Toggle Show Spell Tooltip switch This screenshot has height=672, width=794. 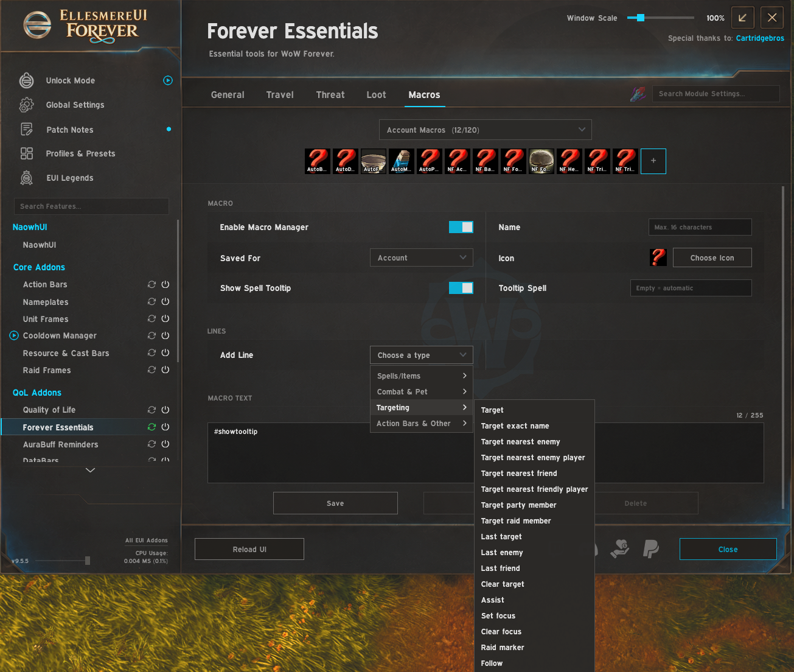coord(461,288)
